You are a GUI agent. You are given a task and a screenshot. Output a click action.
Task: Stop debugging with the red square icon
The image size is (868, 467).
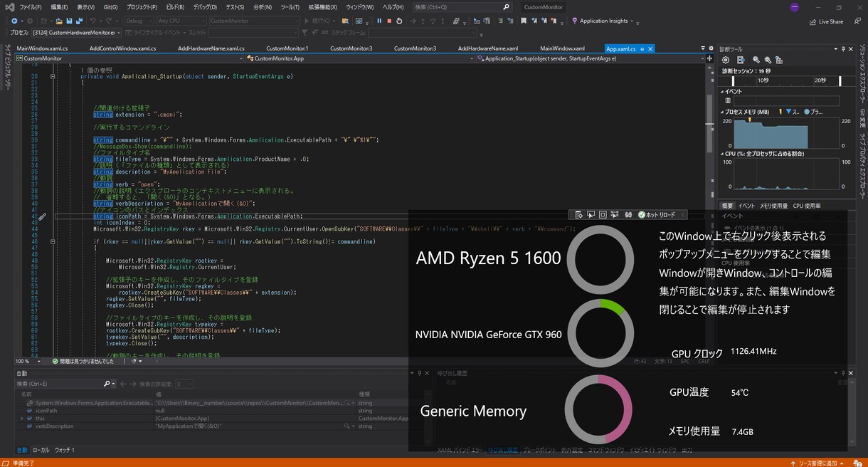tap(389, 21)
